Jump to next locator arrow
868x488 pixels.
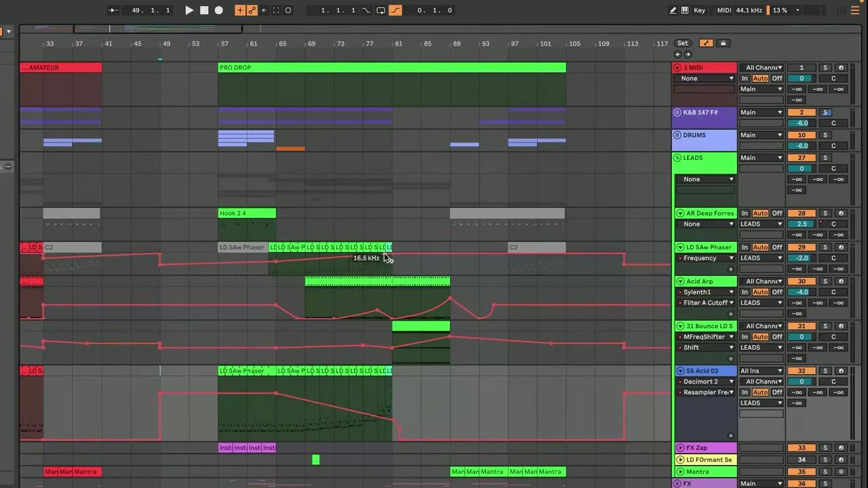click(688, 54)
